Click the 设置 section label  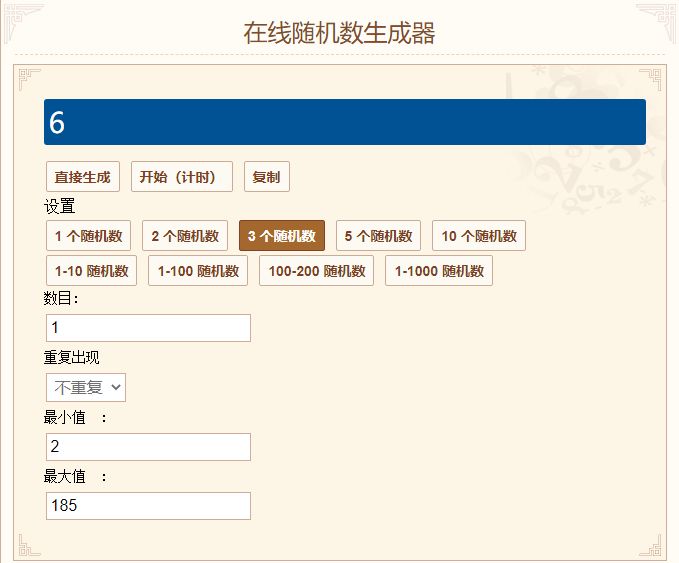59,206
